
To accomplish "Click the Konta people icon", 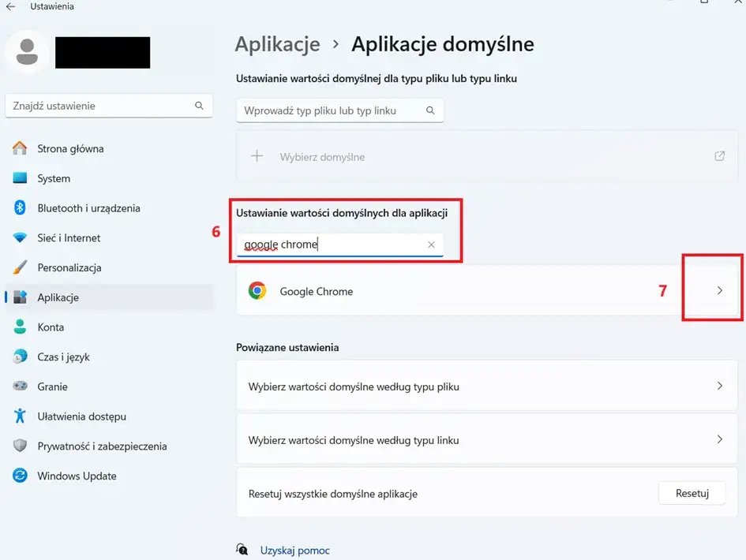I will point(21,327).
